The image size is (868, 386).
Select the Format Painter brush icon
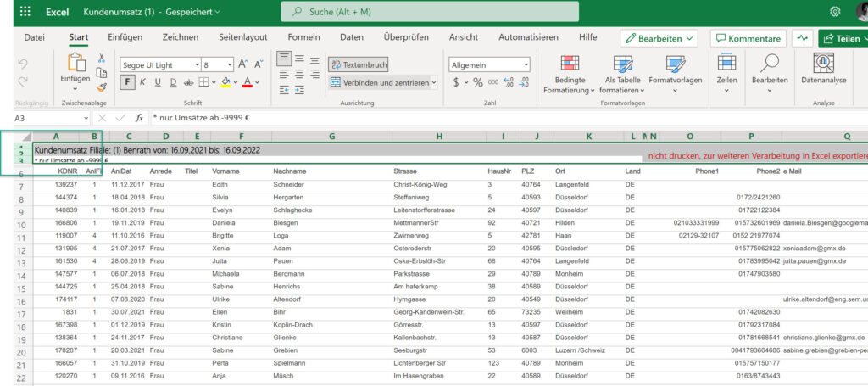(x=102, y=87)
